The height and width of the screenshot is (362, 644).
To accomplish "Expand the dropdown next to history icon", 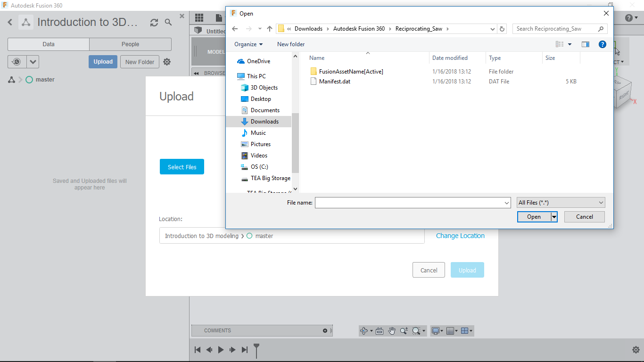I will coord(33,62).
